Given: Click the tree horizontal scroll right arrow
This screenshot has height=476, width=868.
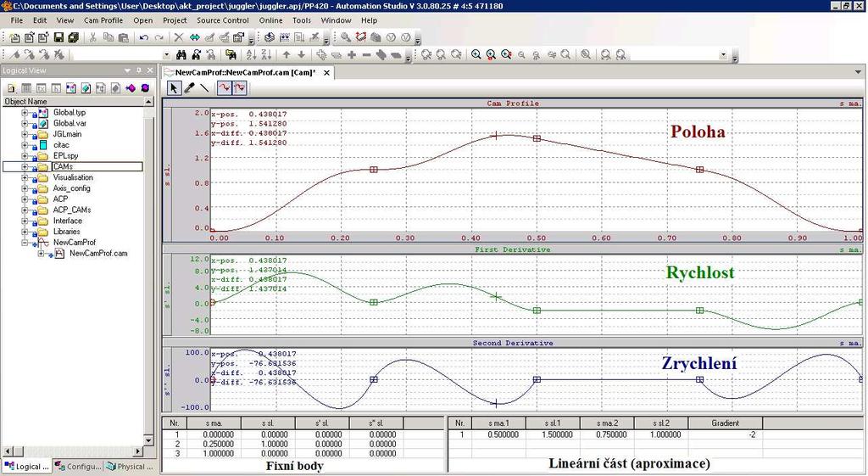Looking at the screenshot, I should point(138,451).
